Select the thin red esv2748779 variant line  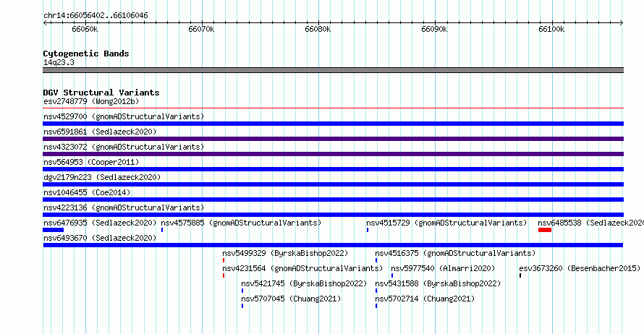point(333,108)
